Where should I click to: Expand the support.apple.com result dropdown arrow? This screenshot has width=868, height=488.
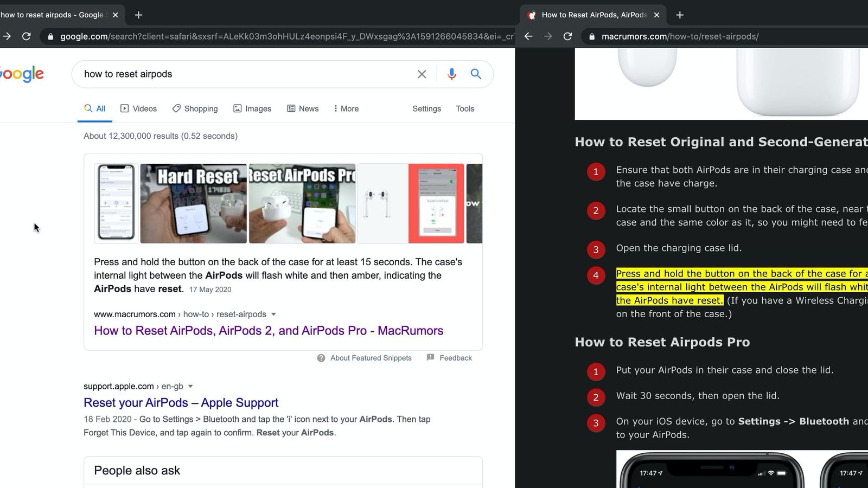[190, 387]
